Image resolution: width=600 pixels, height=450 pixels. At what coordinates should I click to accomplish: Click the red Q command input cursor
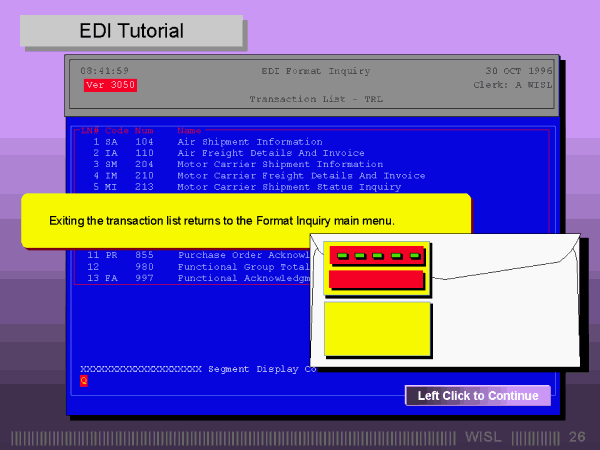point(84,380)
